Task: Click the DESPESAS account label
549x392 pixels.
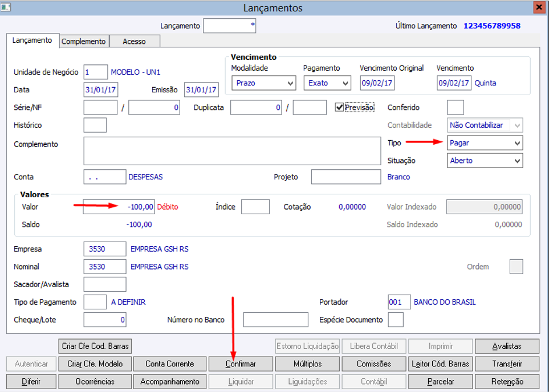Action: pos(145,177)
